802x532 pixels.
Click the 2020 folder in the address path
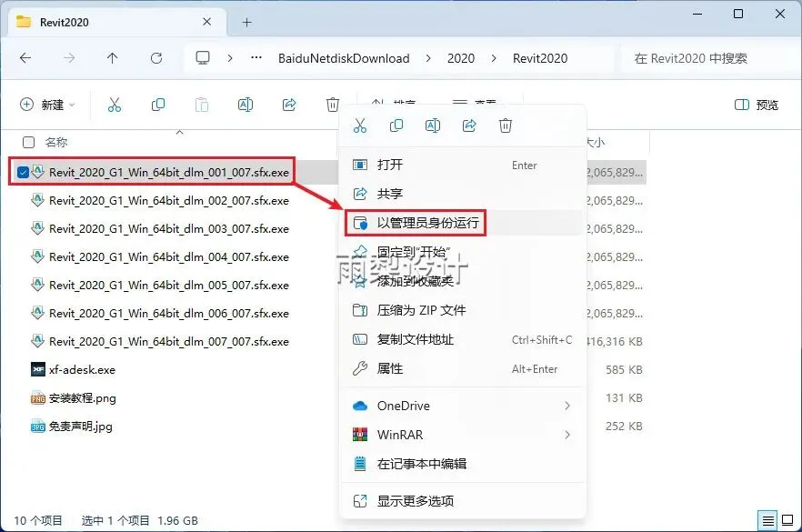coord(461,58)
